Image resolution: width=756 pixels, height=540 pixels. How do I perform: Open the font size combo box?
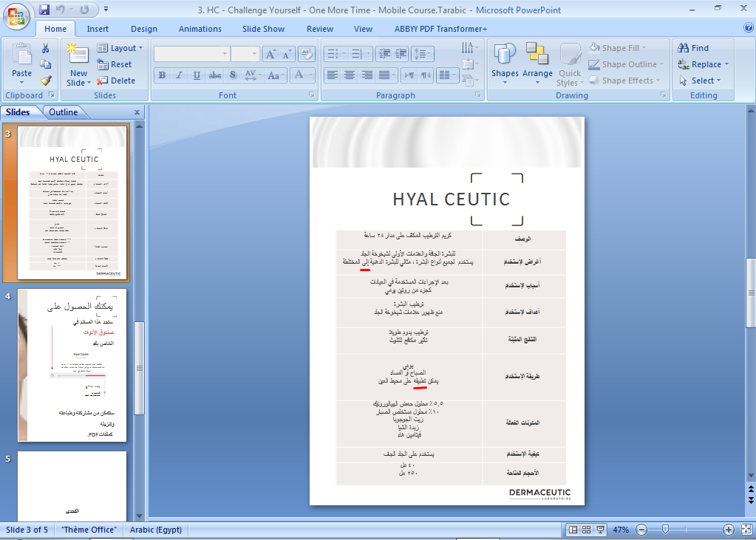[245, 53]
